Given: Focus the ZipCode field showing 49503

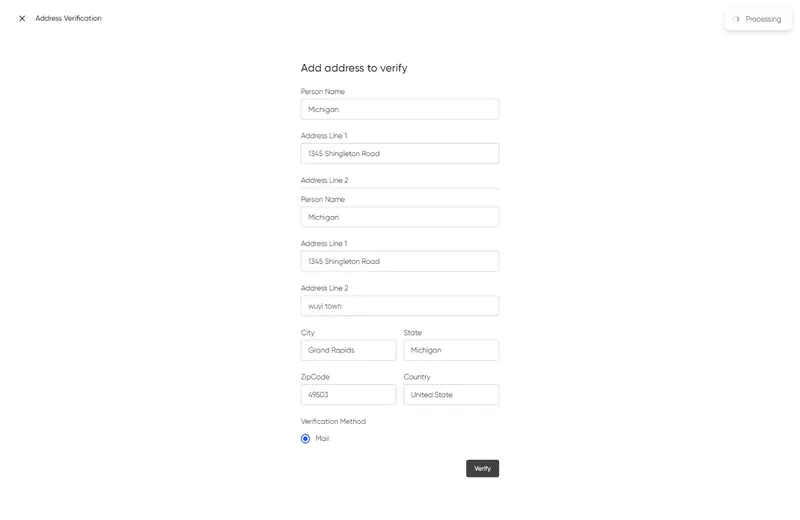Looking at the screenshot, I should pyautogui.click(x=348, y=395).
